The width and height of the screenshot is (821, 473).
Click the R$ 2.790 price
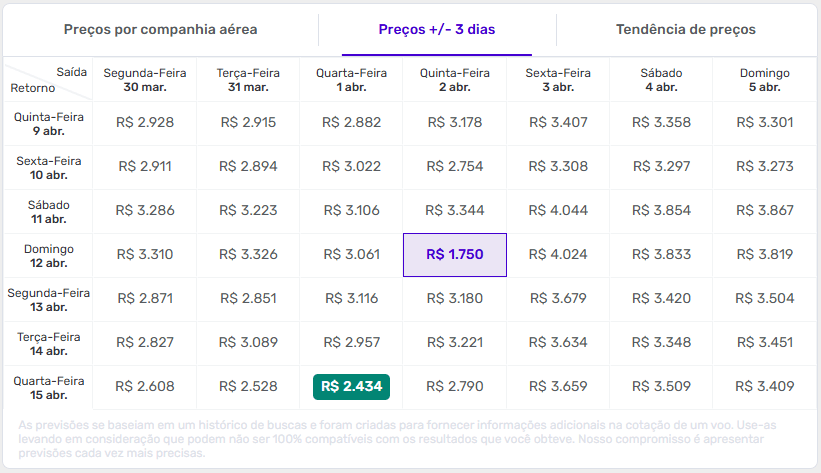[x=454, y=387]
